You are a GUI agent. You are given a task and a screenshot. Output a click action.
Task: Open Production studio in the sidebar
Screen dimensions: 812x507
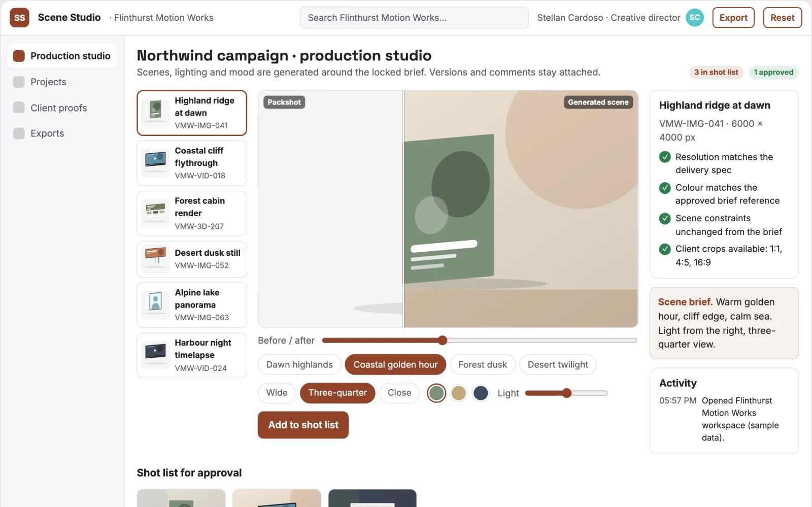tap(62, 56)
